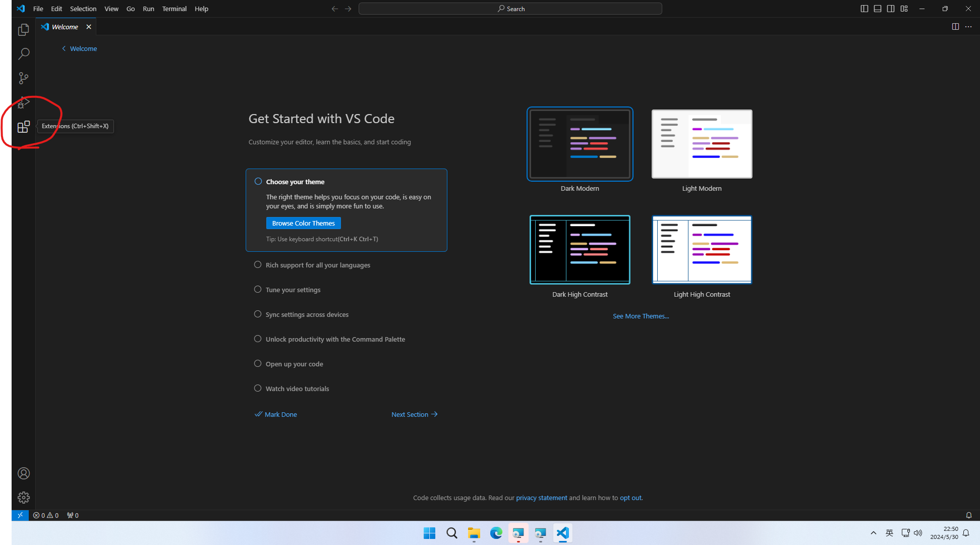Screen dimensions: 980x545
Task: Open the Explorer view in activity bar
Action: click(x=24, y=30)
